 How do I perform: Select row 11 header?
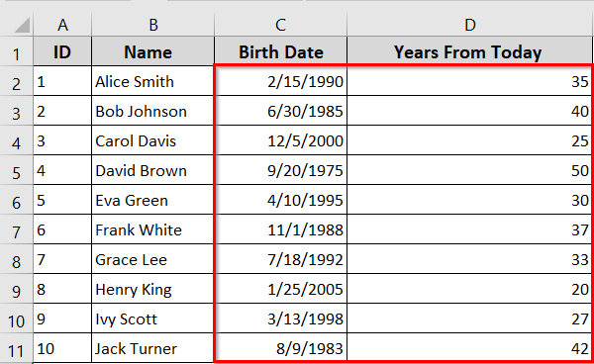pyautogui.click(x=16, y=348)
